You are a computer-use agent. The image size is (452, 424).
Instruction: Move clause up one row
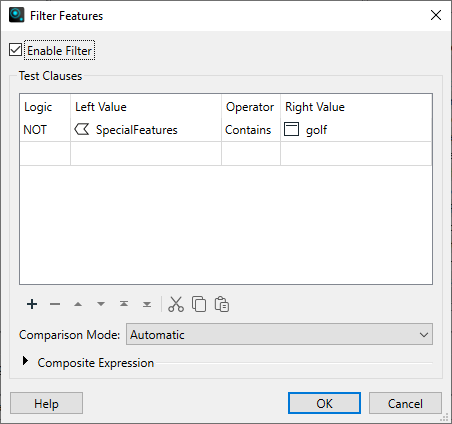point(78,304)
